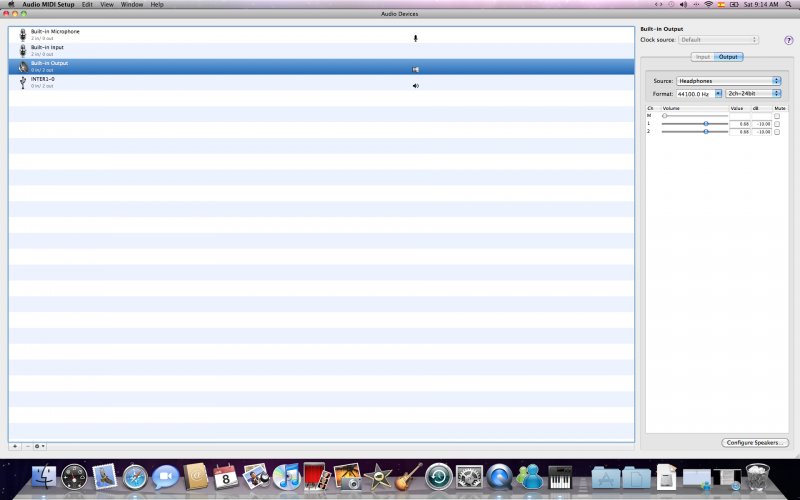Click channel 1 Value field showing 0.66
Image resolution: width=800 pixels, height=500 pixels.
740,124
